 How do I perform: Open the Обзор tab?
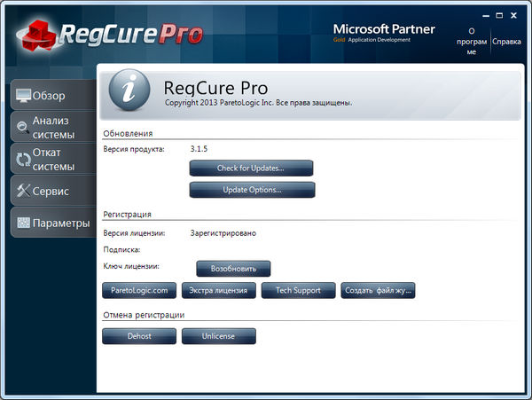click(50, 96)
